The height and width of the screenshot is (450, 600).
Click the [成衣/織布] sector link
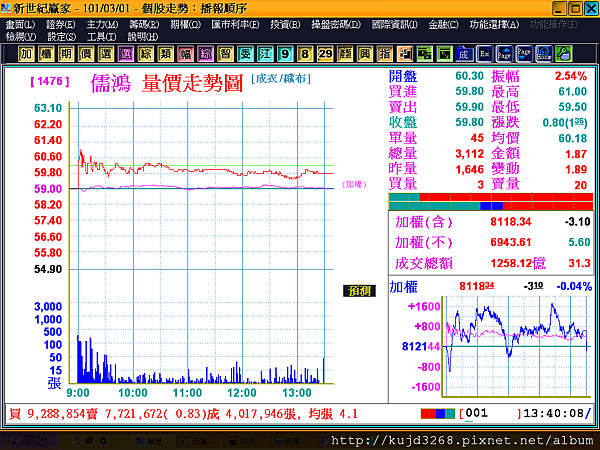(x=281, y=78)
